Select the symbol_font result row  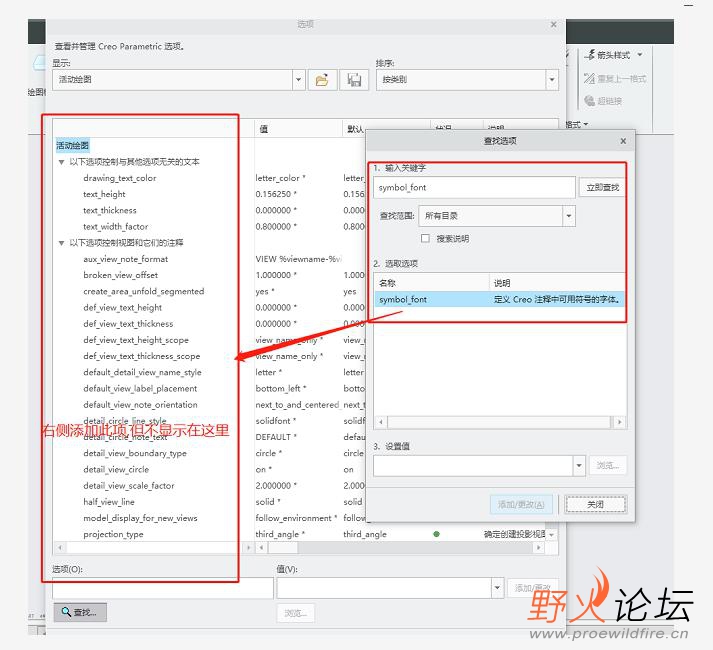[x=499, y=299]
